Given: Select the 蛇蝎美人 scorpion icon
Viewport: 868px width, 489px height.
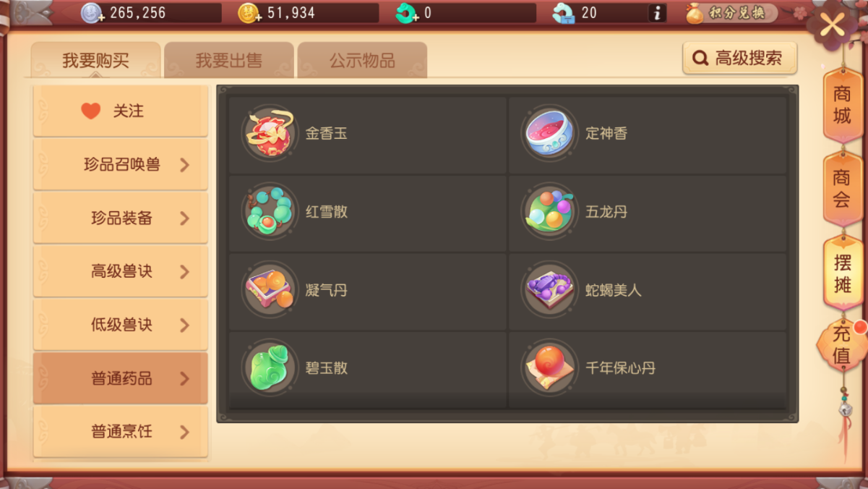Looking at the screenshot, I should (549, 289).
